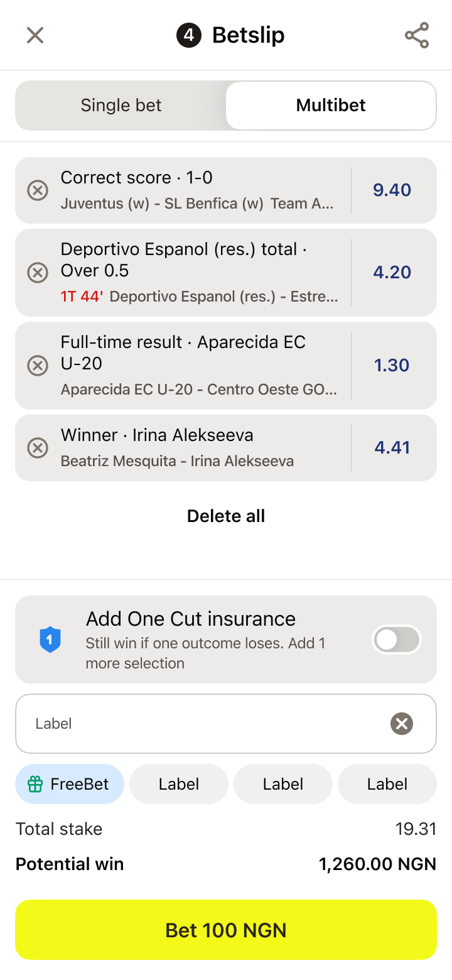Tap the gift icon on the FreeBet chip
The height and width of the screenshot is (980, 452).
[x=35, y=784]
